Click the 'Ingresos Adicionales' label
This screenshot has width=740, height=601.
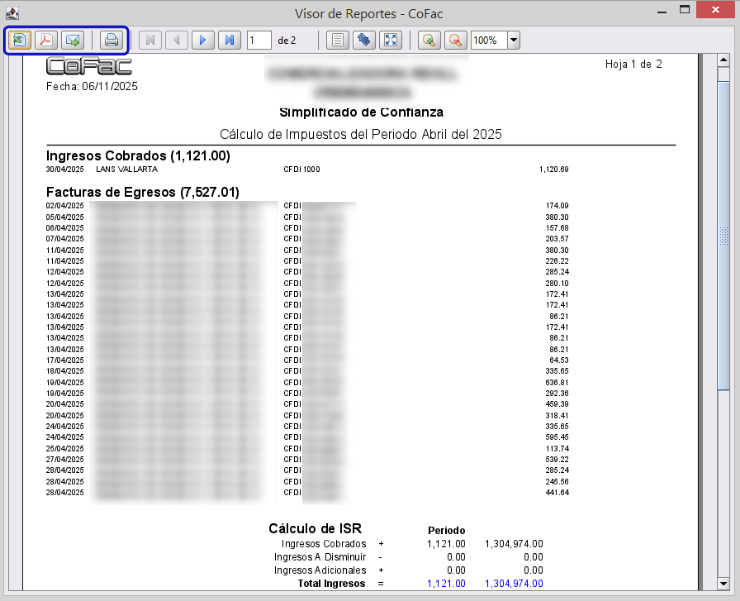[320, 570]
